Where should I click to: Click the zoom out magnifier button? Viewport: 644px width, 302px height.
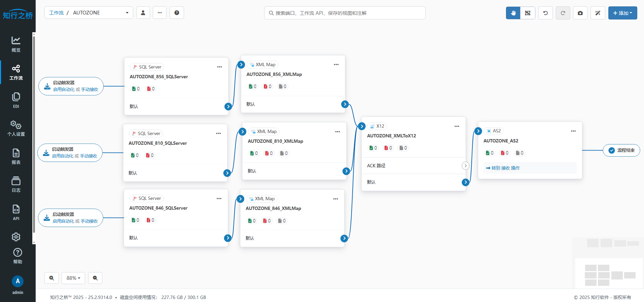click(95, 278)
